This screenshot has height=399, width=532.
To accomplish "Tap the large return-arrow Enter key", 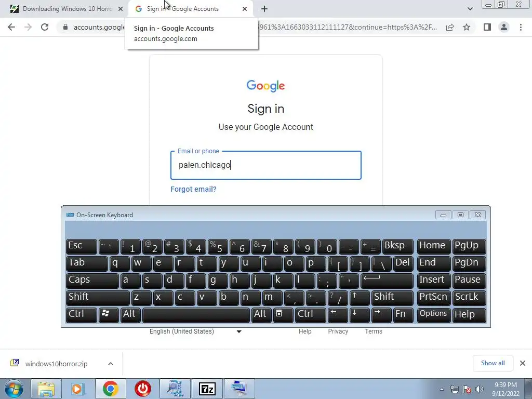I will point(387,281).
